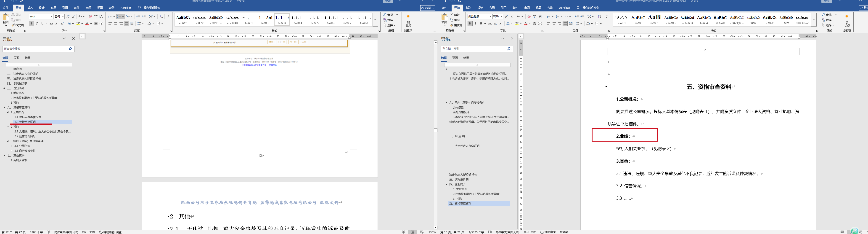Toggle show paragraph marks in left window
Screen dimensions: 868x234
tap(168, 16)
